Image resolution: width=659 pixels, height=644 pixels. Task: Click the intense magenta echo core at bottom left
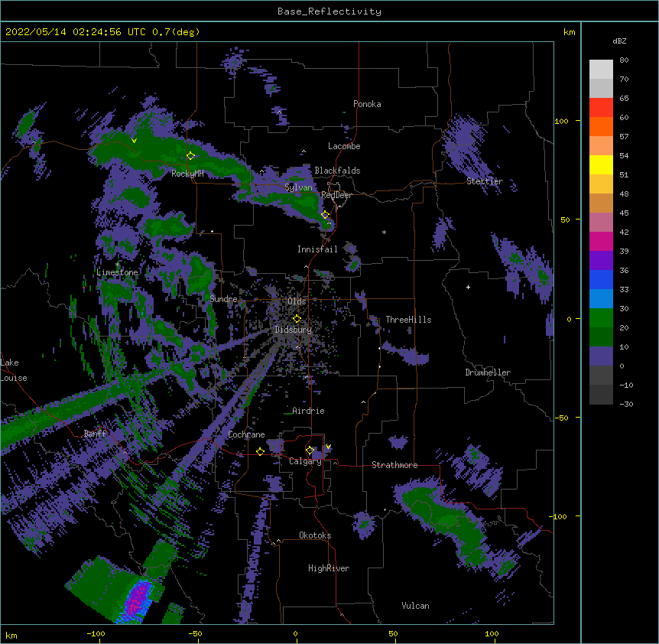pos(137,601)
